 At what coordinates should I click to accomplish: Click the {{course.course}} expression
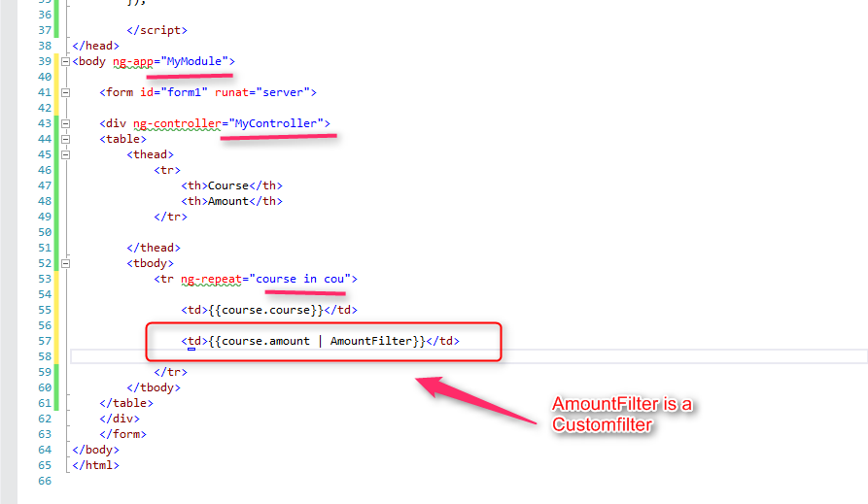point(266,310)
